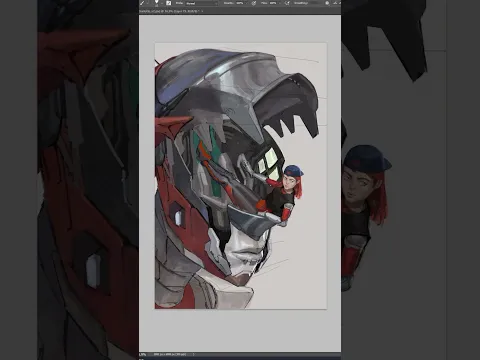Open smoothing options gear icon
The image size is (480, 360).
coord(327,3)
